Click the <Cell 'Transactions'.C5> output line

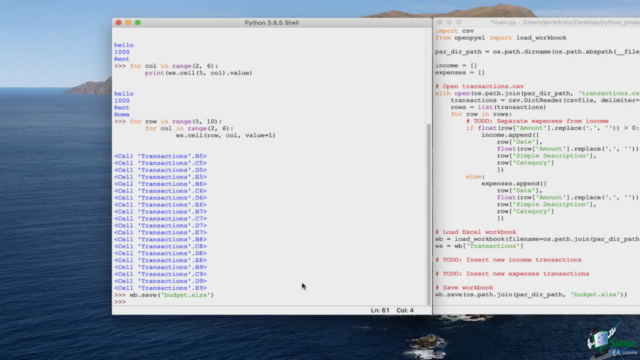click(x=160, y=163)
